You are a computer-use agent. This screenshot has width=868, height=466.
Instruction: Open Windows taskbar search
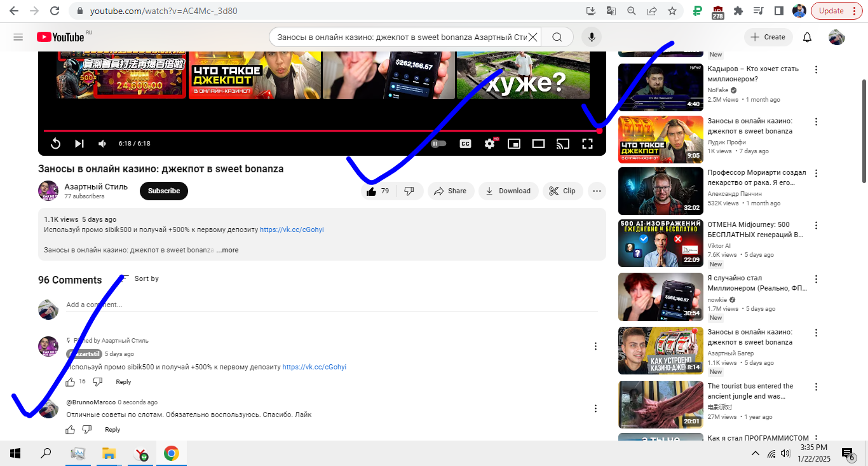click(x=46, y=453)
